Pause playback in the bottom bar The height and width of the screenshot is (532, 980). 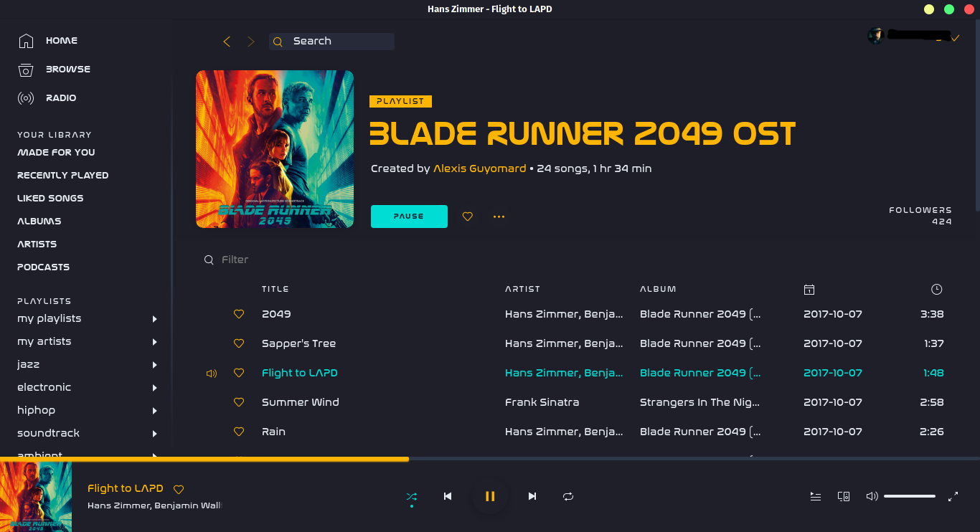coord(490,496)
